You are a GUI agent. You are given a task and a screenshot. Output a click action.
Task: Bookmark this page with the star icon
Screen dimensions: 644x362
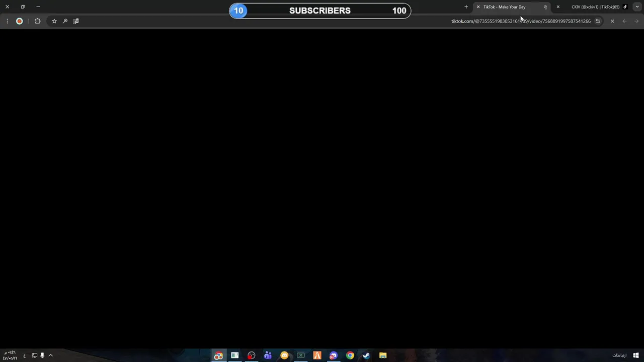coord(54,21)
